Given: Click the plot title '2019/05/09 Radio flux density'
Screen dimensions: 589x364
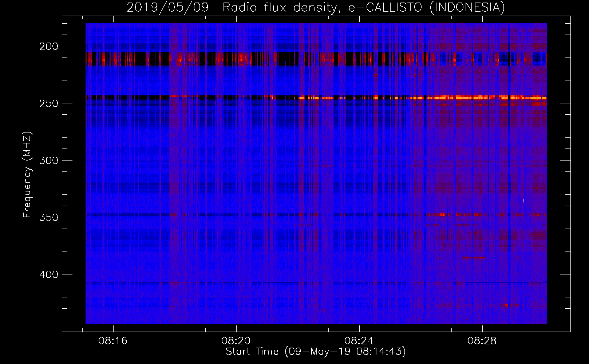Looking at the screenshot, I should [233, 8].
